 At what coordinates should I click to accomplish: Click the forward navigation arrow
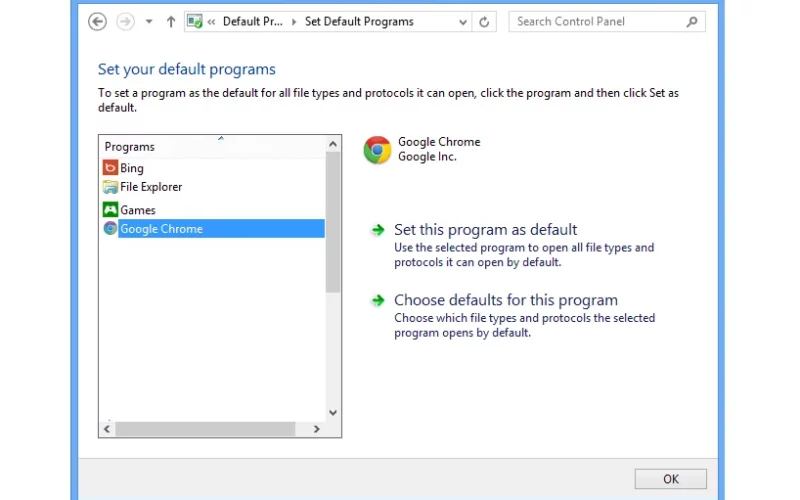coord(125,21)
